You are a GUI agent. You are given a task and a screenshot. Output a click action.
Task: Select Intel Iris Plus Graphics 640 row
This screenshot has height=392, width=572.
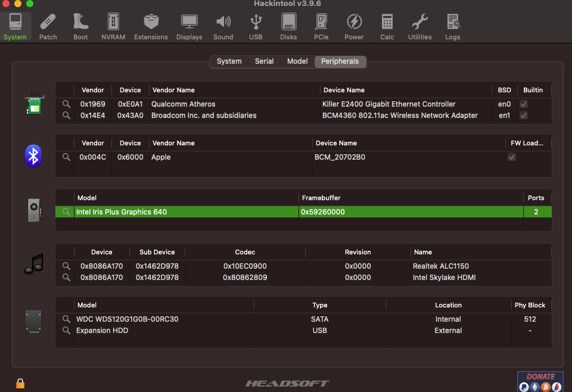click(x=303, y=212)
